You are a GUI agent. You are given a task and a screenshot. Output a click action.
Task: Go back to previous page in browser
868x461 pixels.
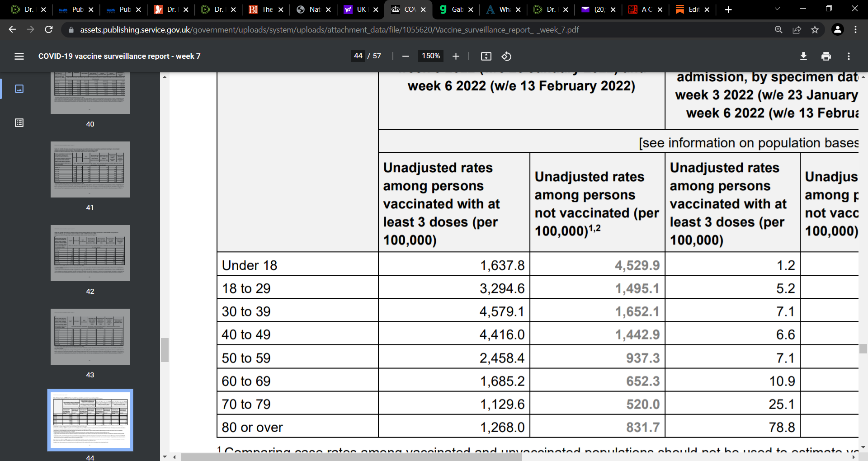[12, 29]
